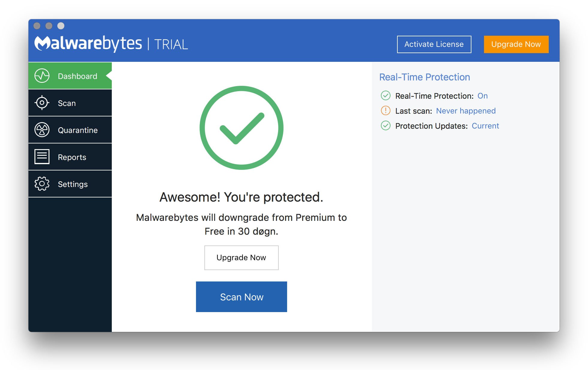
Task: Click the orange Upgrade Now button
Action: coord(516,44)
